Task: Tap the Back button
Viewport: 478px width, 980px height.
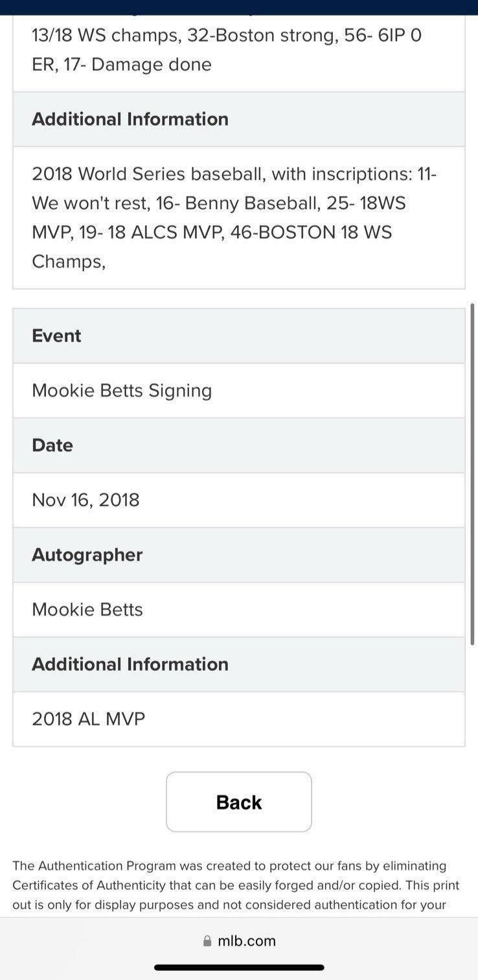Action: 238,802
